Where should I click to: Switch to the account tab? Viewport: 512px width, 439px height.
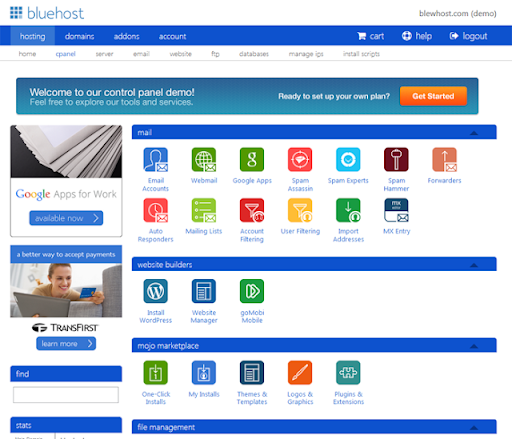172,36
